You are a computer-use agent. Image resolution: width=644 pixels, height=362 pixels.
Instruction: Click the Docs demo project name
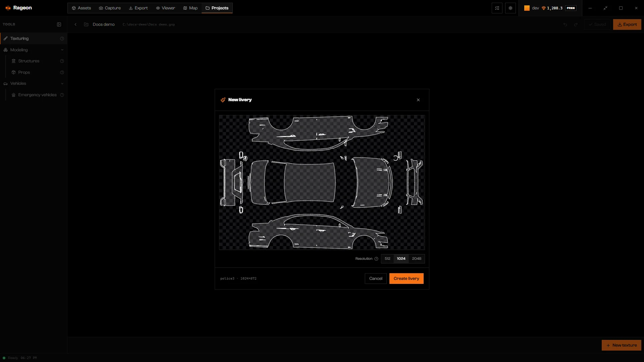click(x=104, y=24)
